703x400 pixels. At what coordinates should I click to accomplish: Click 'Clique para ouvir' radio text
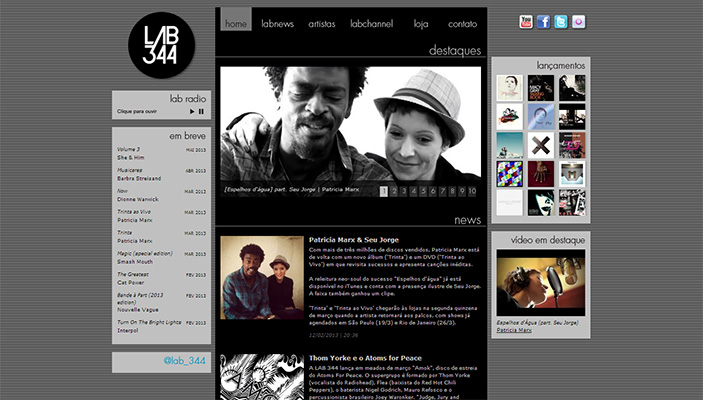point(137,111)
